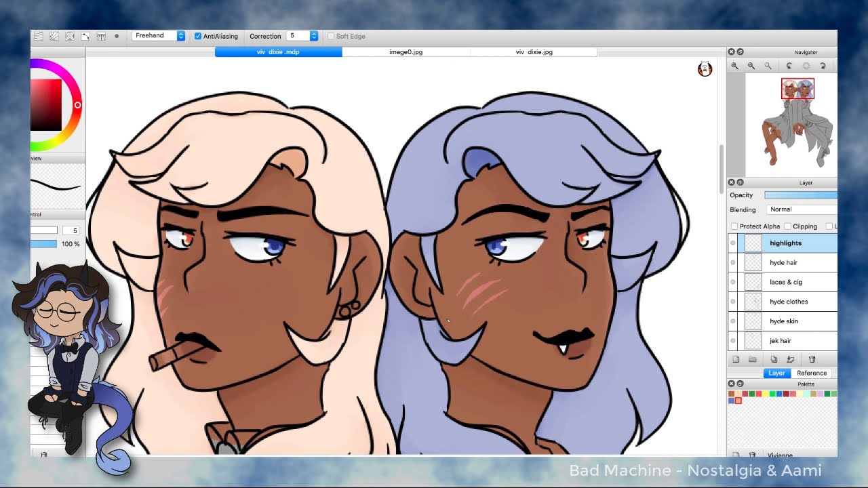Delete the selected layer with trash icon
Screen dimensions: 868x488
[x=812, y=359]
